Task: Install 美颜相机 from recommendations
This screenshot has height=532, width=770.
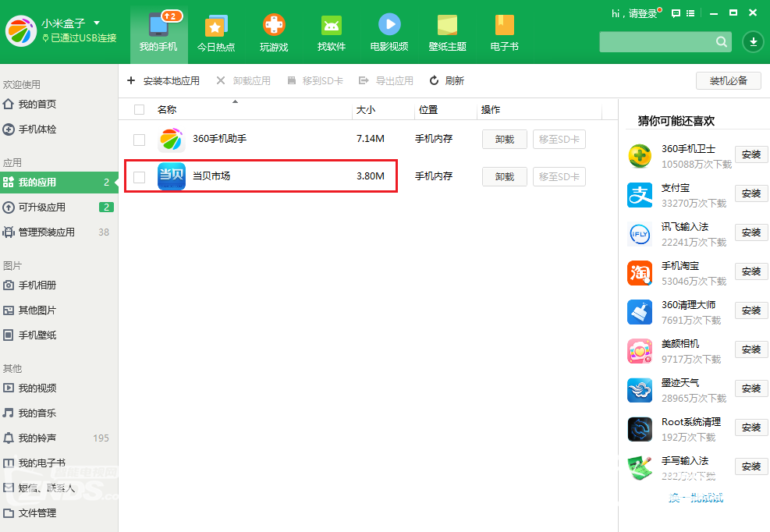Action: pyautogui.click(x=751, y=349)
